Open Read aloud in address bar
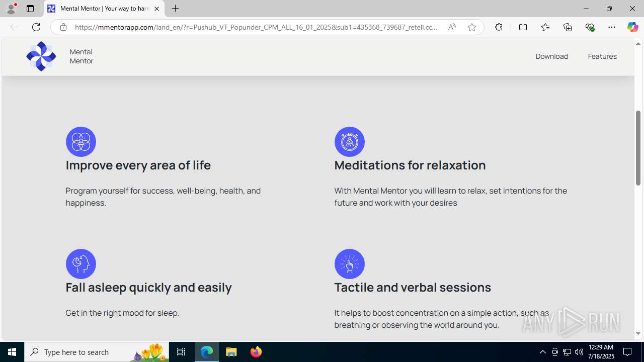Image resolution: width=644 pixels, height=362 pixels. (x=452, y=27)
